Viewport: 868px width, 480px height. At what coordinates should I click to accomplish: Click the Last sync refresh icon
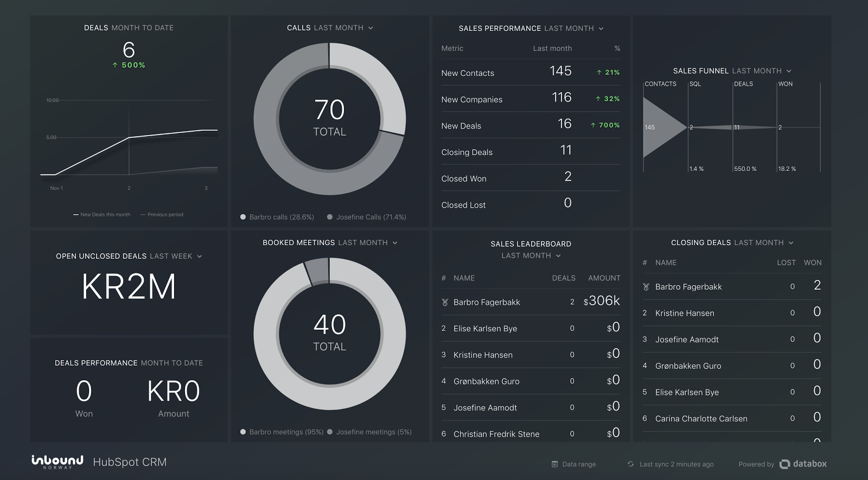coord(630,464)
